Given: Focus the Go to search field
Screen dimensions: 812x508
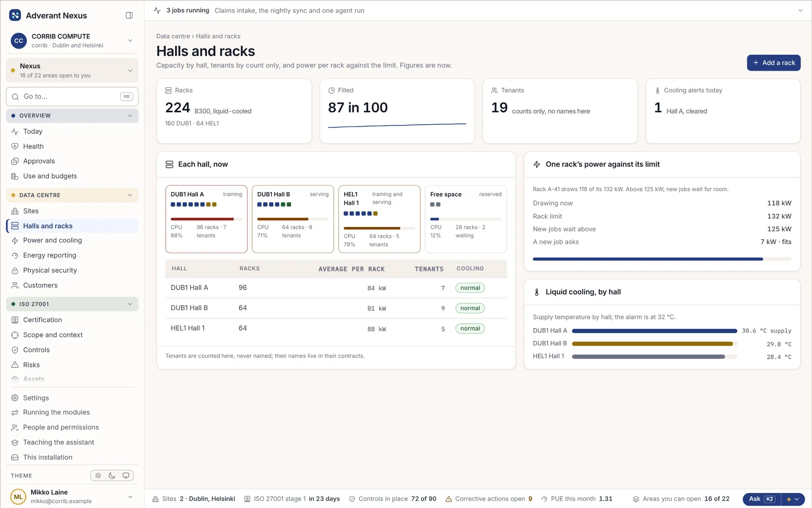Looking at the screenshot, I should coord(72,97).
